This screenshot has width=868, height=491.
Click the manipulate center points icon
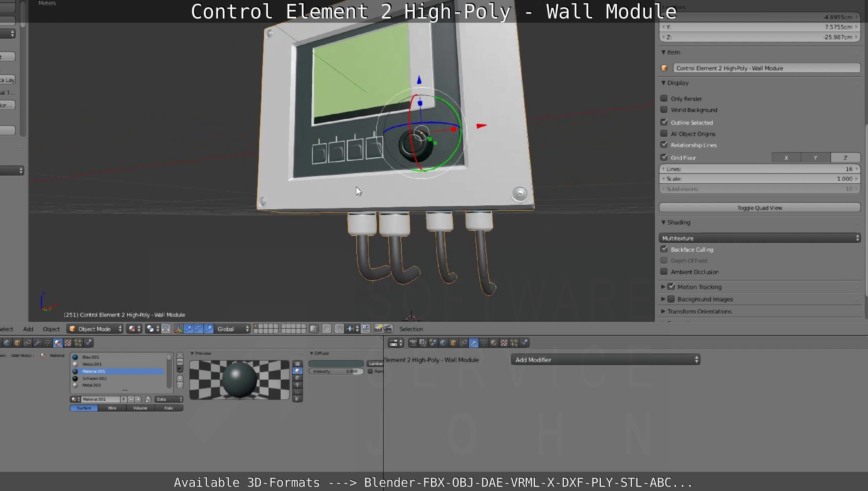(166, 329)
